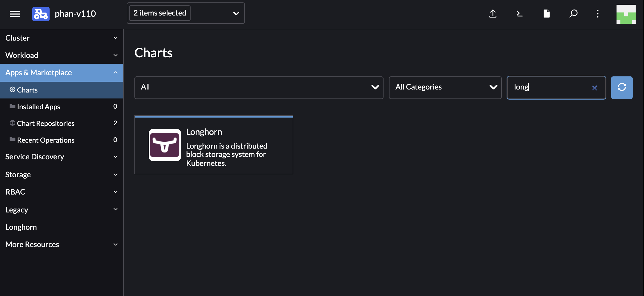Image resolution: width=644 pixels, height=296 pixels.
Task: Click the Rancher cluster logo icon
Action: click(41, 14)
